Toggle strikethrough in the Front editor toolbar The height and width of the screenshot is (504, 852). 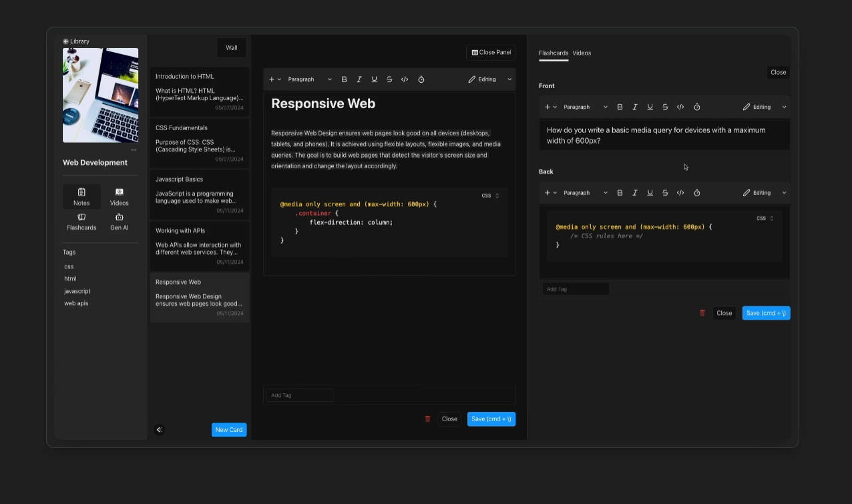665,107
